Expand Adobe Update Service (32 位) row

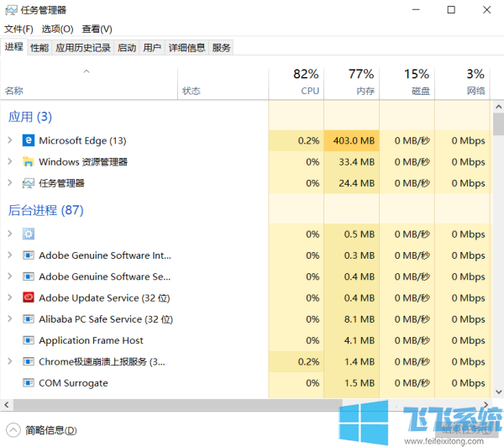click(10, 297)
